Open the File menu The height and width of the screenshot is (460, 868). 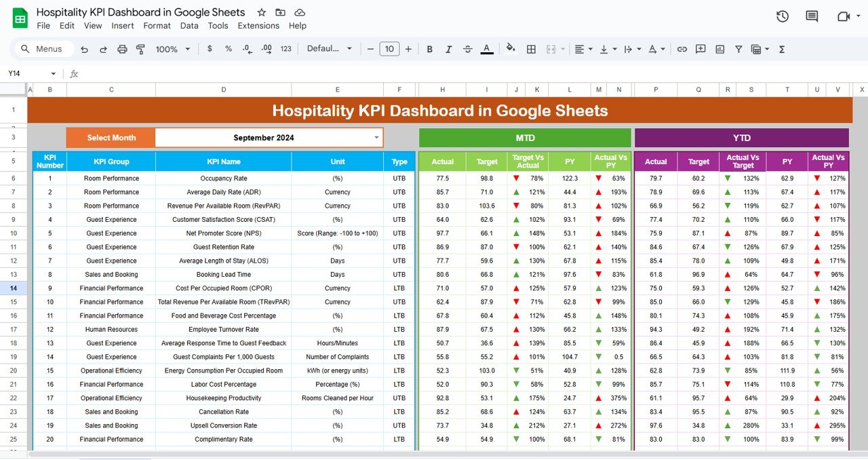click(43, 26)
